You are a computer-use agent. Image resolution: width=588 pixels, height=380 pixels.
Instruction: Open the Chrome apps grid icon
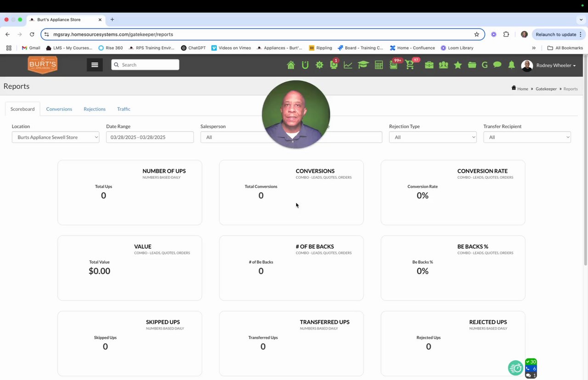[9, 48]
